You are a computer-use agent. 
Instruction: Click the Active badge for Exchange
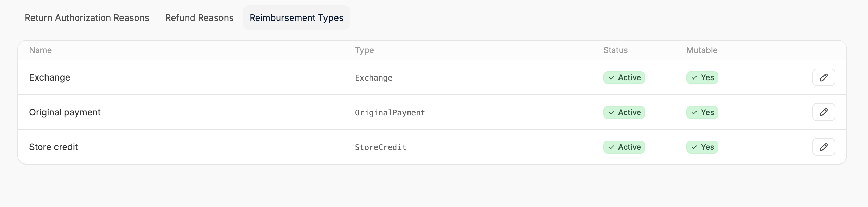(624, 77)
